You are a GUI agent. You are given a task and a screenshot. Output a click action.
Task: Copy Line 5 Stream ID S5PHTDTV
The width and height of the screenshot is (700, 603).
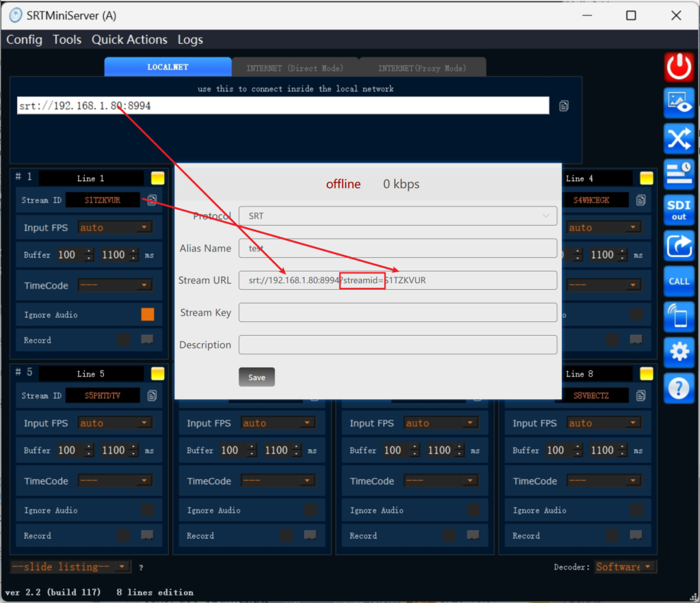tap(152, 396)
